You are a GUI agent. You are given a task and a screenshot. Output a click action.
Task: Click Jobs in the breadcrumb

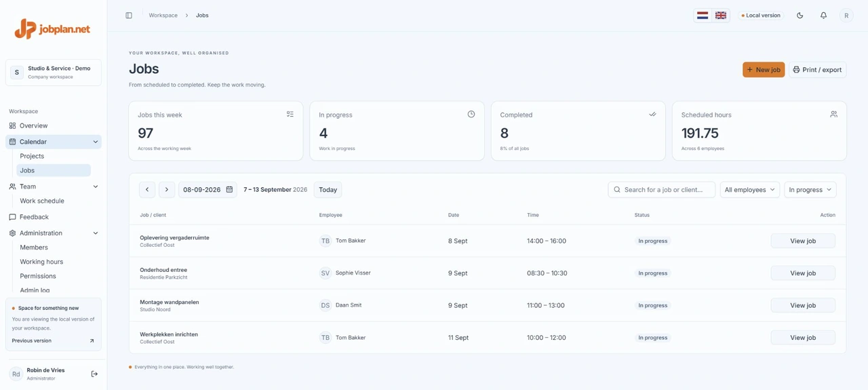pos(202,16)
